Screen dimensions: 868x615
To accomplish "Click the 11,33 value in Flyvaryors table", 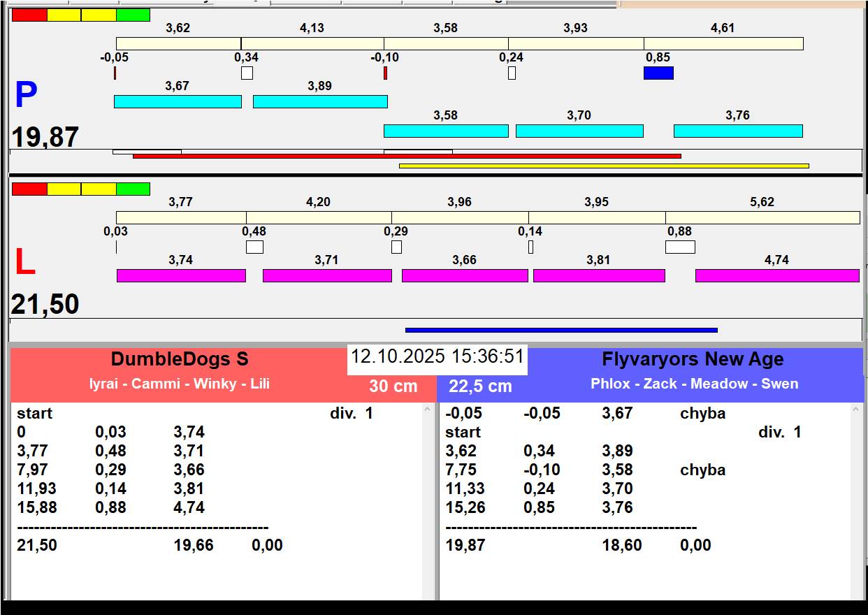I will [465, 489].
